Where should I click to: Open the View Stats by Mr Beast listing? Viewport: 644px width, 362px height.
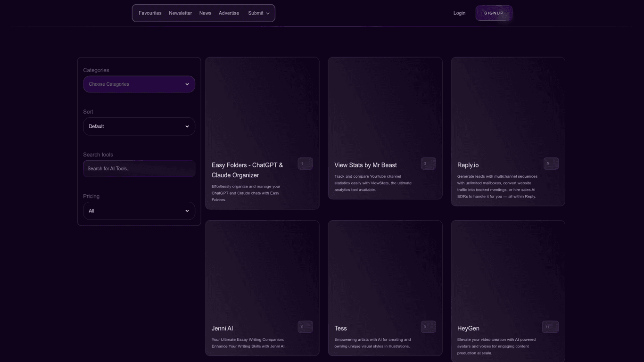pyautogui.click(x=365, y=165)
